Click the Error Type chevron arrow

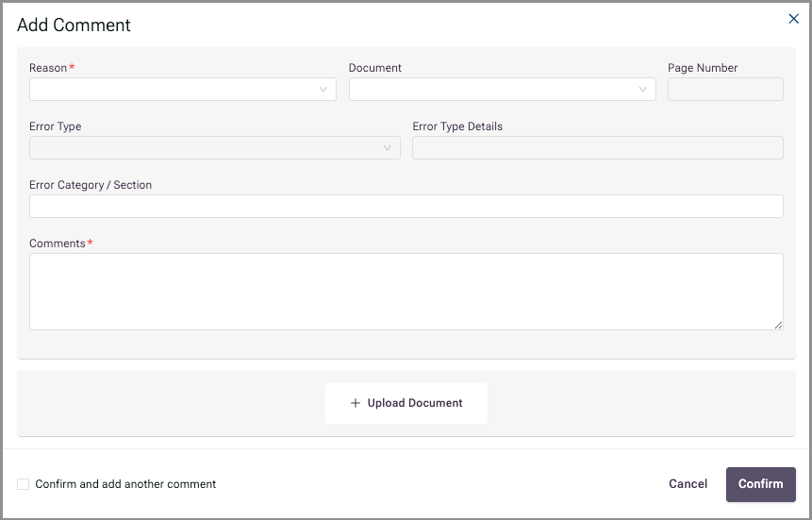coord(387,148)
